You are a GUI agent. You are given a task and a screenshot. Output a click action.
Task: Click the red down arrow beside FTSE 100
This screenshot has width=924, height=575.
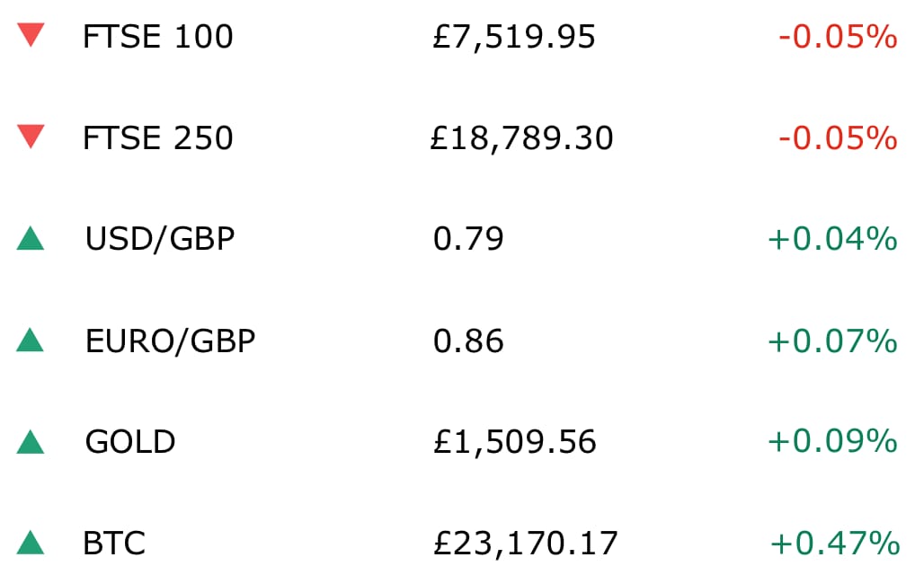click(x=31, y=35)
